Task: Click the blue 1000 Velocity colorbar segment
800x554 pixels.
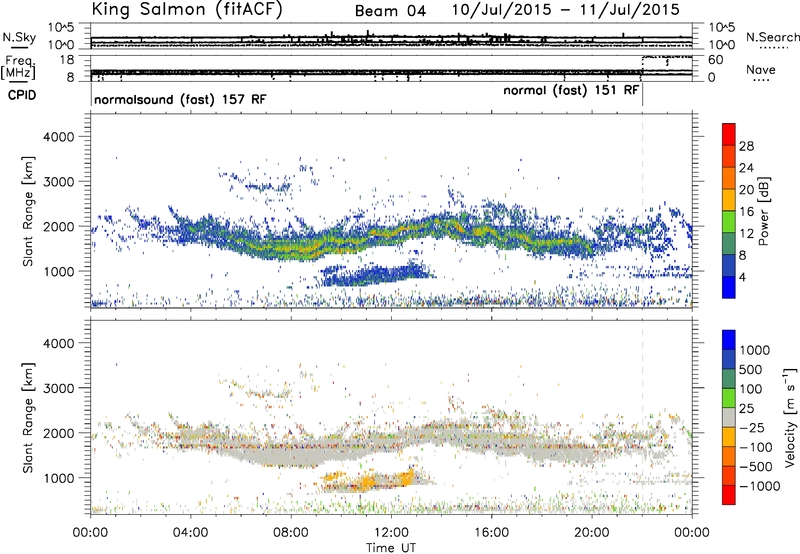Action: [729, 339]
